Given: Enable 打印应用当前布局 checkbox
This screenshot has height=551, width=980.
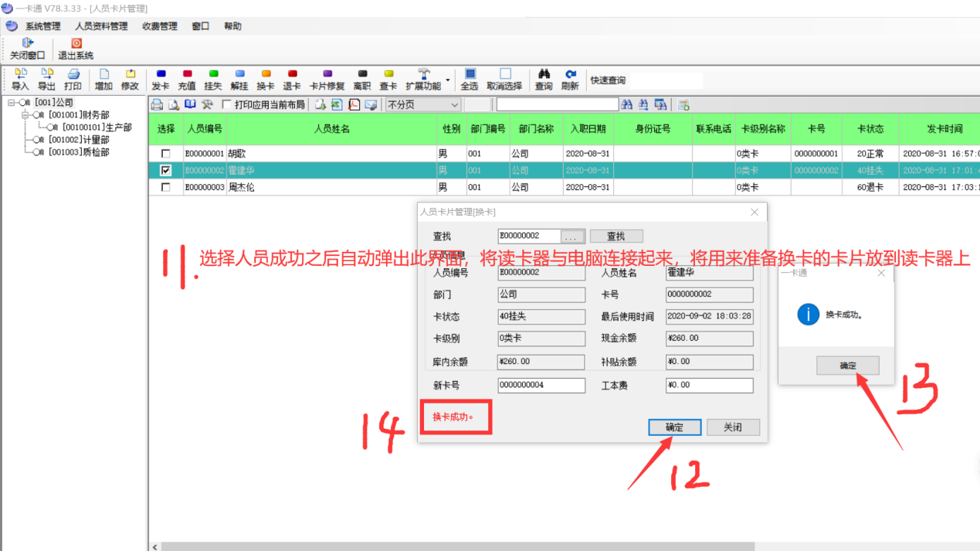Looking at the screenshot, I should pyautogui.click(x=227, y=104).
